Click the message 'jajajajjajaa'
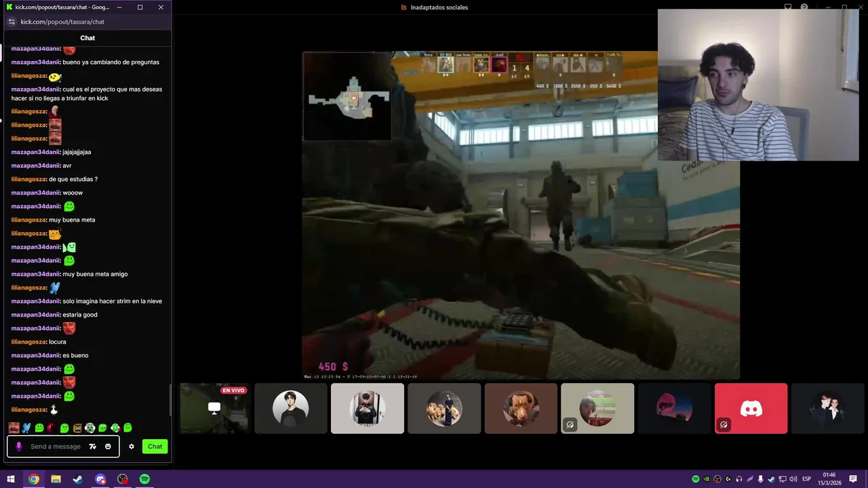Viewport: 868px width, 488px height. click(77, 152)
